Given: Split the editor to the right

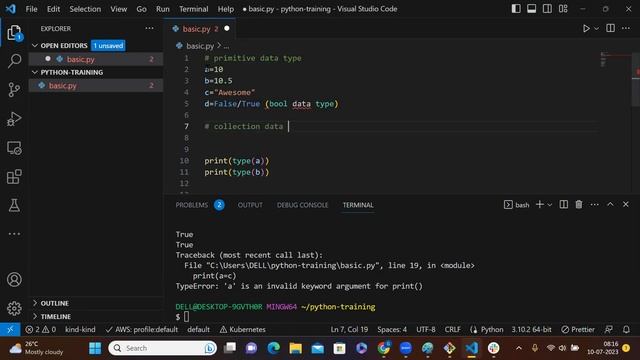Looking at the screenshot, I should tap(610, 28).
